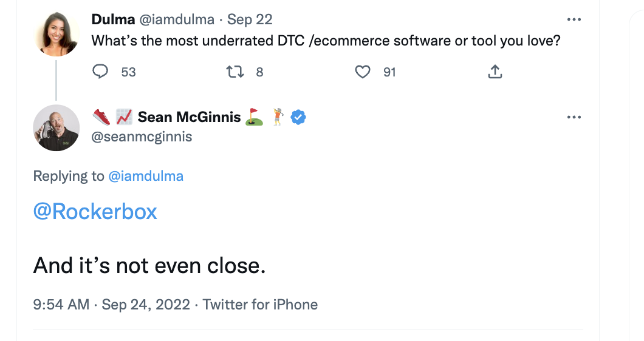
Task: Click the blue verified badge
Action: click(x=298, y=116)
